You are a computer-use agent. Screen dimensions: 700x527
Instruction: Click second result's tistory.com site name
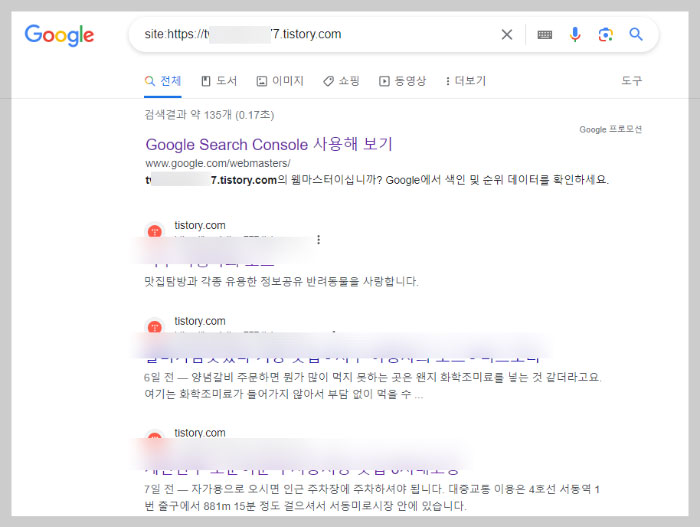(200, 321)
